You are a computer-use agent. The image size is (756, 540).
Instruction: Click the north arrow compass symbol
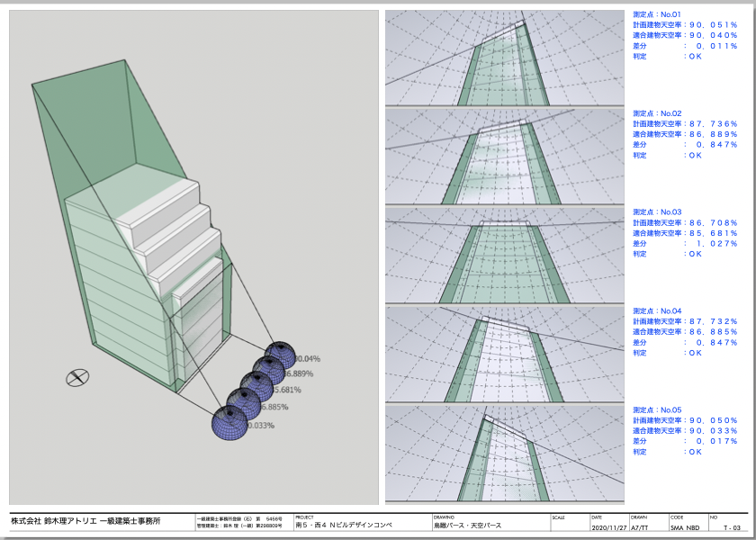78,378
